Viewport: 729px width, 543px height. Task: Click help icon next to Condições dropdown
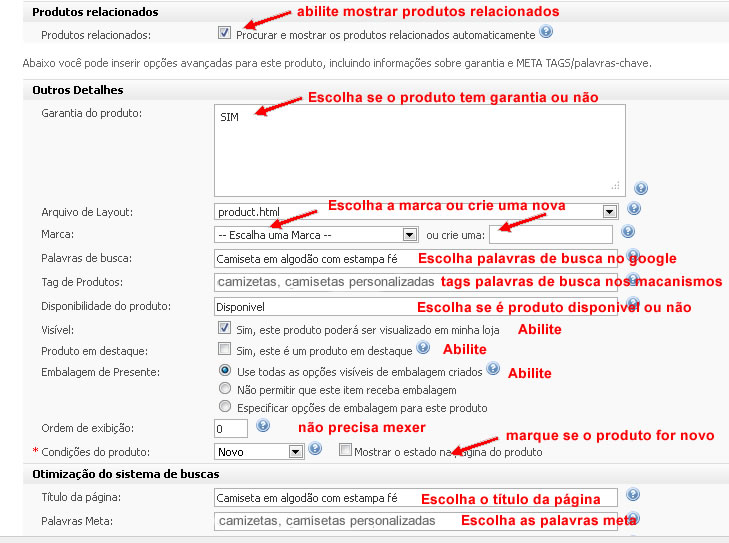[x=316, y=450]
